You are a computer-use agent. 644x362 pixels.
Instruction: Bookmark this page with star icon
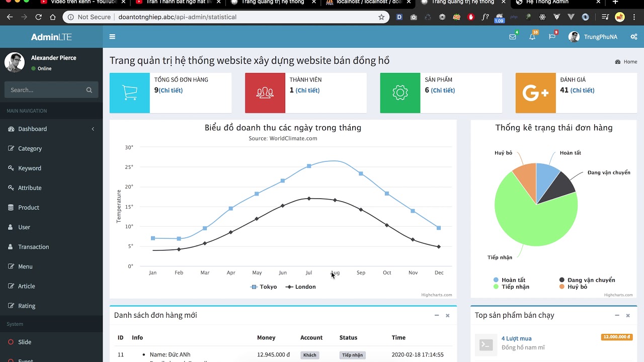click(x=381, y=17)
